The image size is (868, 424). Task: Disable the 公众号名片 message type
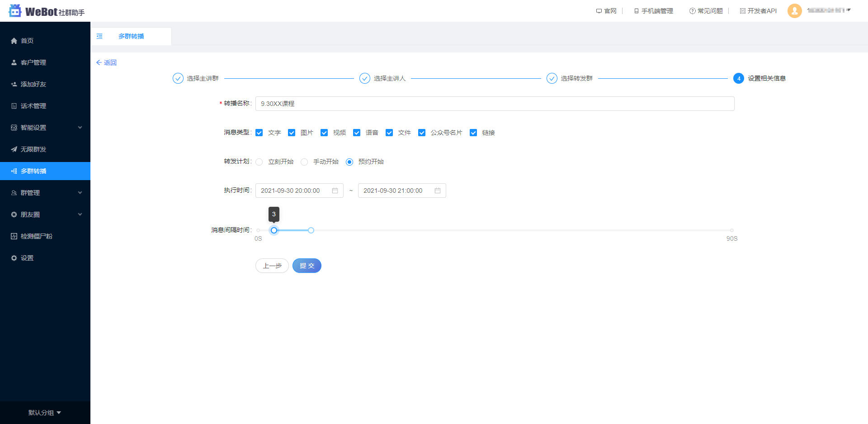click(422, 133)
